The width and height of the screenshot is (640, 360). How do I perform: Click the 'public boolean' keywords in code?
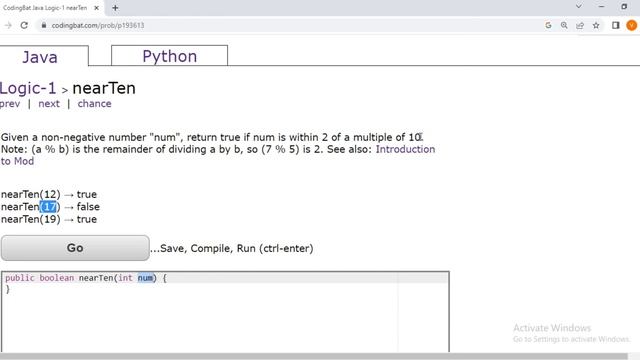tap(40, 278)
